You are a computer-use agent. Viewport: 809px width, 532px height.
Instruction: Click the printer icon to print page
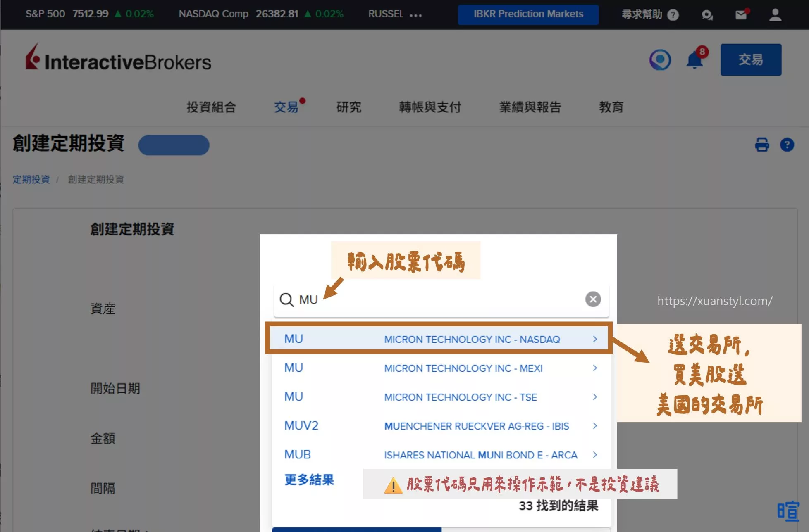[762, 145]
